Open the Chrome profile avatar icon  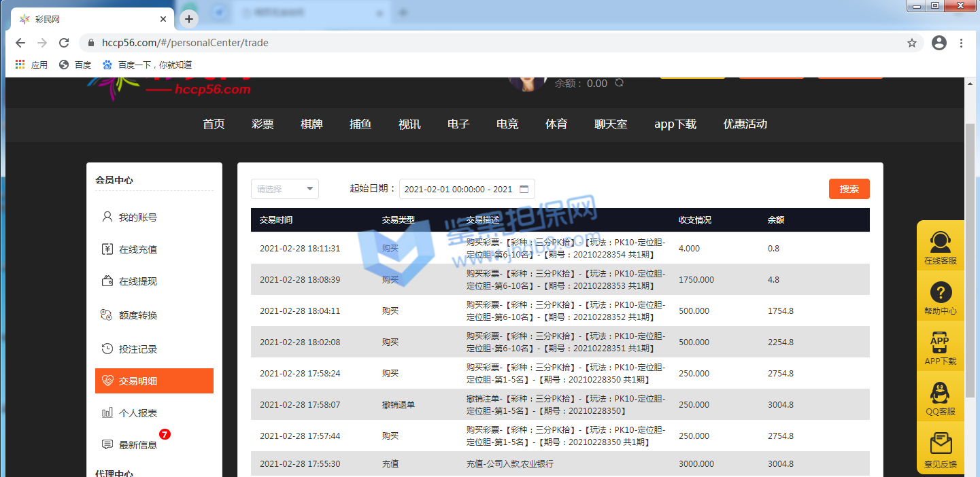pyautogui.click(x=939, y=43)
